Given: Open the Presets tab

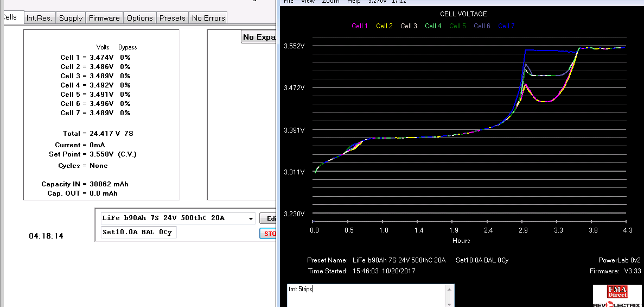Looking at the screenshot, I should (172, 18).
